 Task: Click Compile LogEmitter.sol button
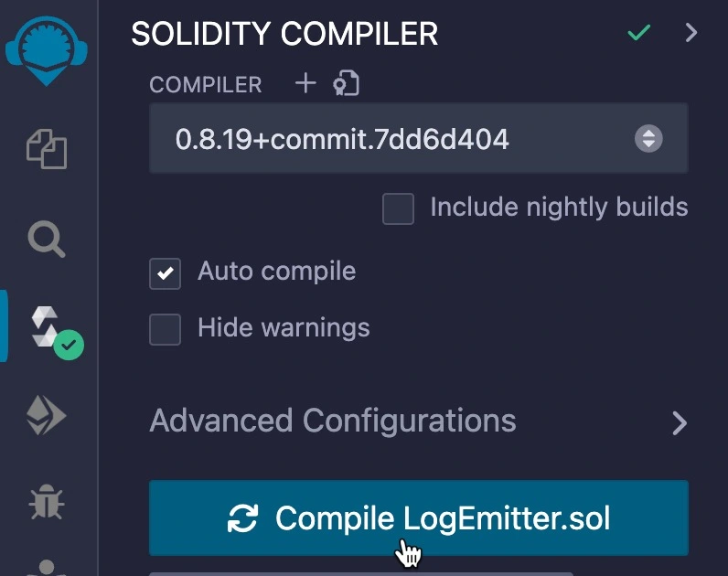[418, 518]
